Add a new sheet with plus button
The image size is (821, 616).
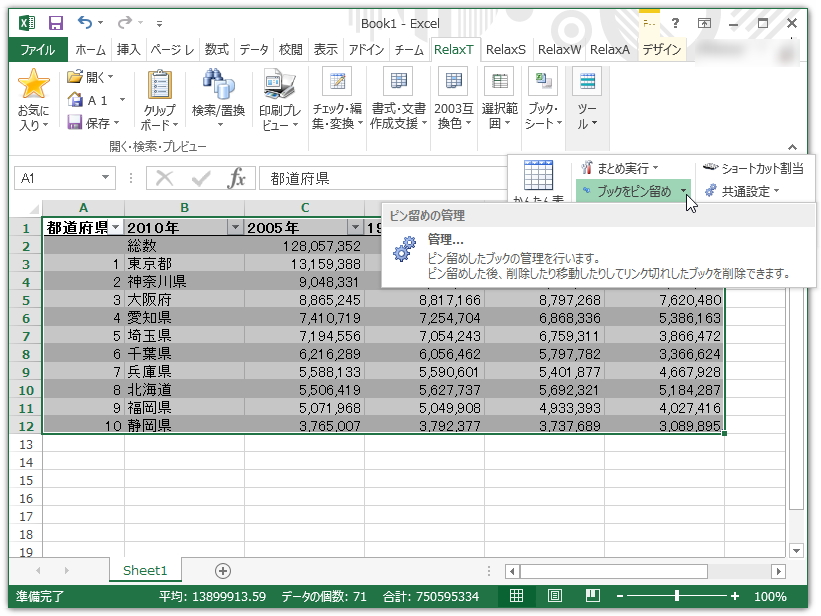[223, 571]
